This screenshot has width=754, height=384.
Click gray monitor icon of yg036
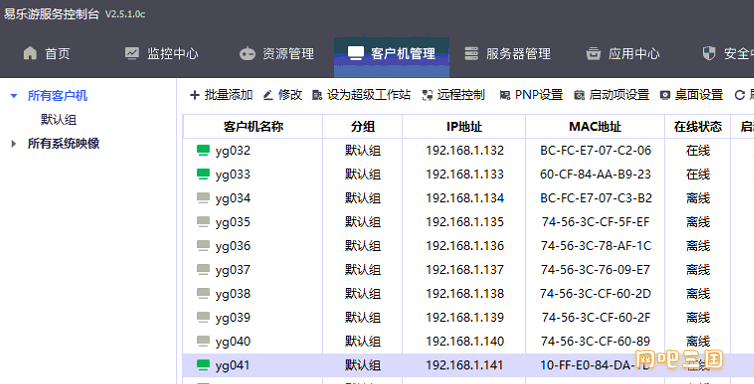[x=203, y=246]
